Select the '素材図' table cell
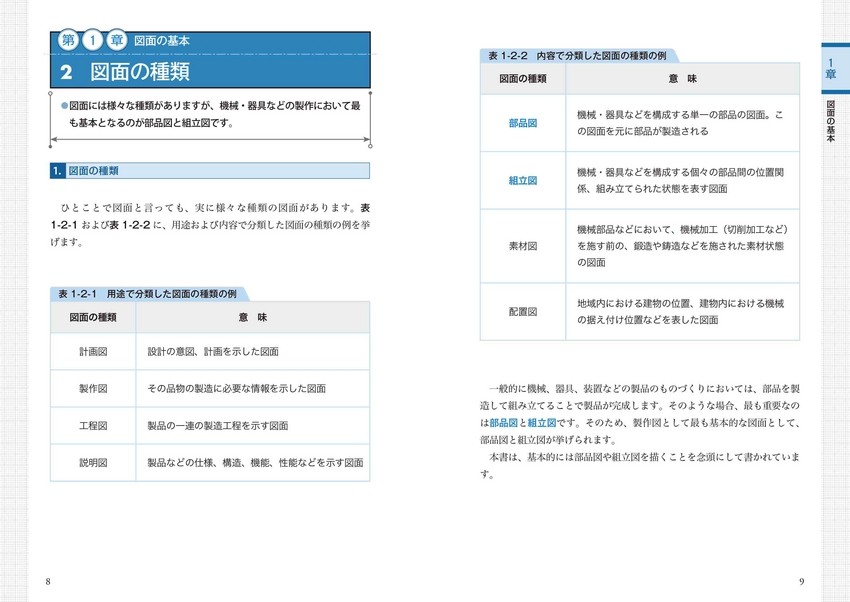 pos(523,246)
